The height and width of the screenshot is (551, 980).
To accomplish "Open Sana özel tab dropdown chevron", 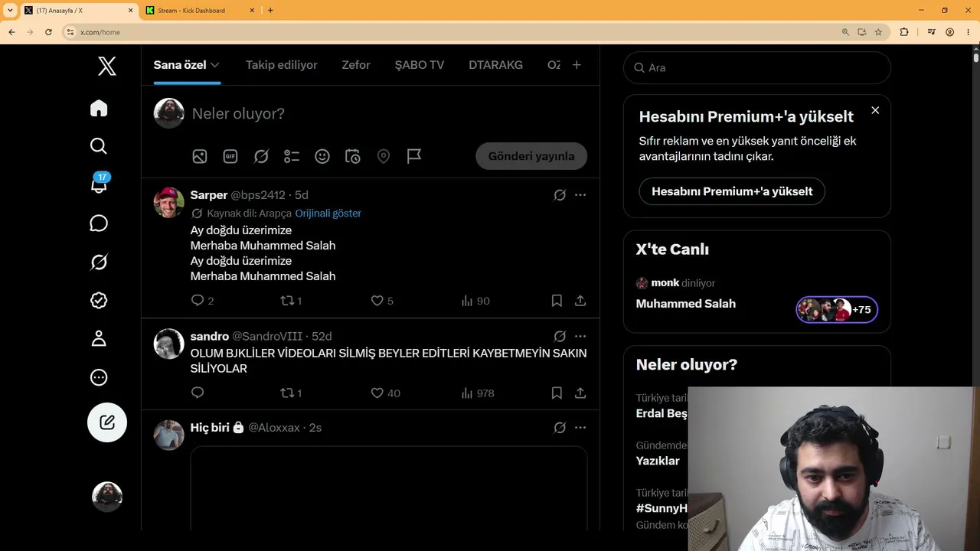I will coord(215,65).
